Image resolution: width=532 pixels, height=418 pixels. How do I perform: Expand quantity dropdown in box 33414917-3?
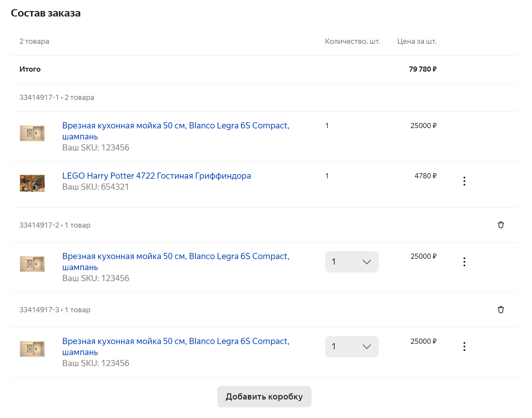(x=351, y=346)
